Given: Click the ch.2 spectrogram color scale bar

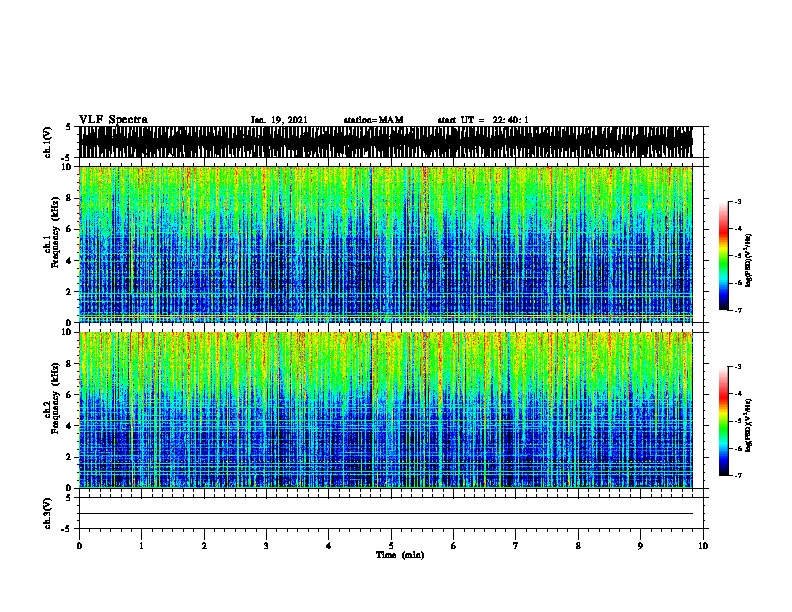Looking at the screenshot, I should click(x=724, y=421).
